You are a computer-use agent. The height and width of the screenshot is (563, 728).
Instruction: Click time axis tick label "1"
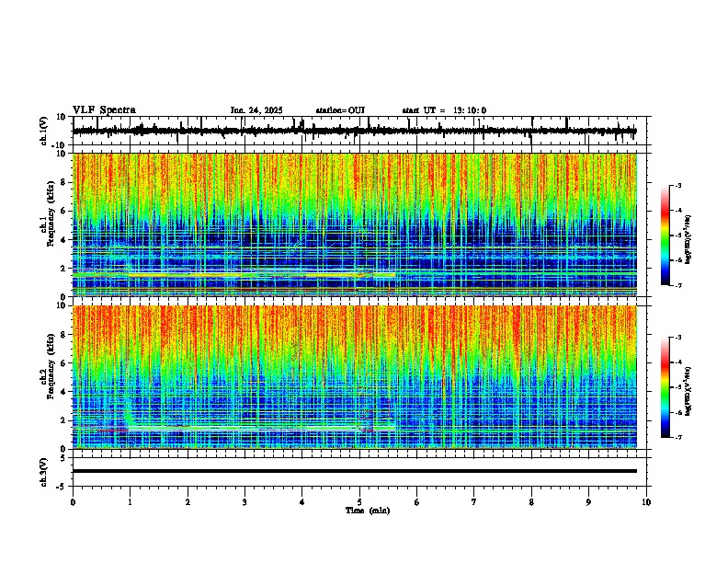(130, 502)
